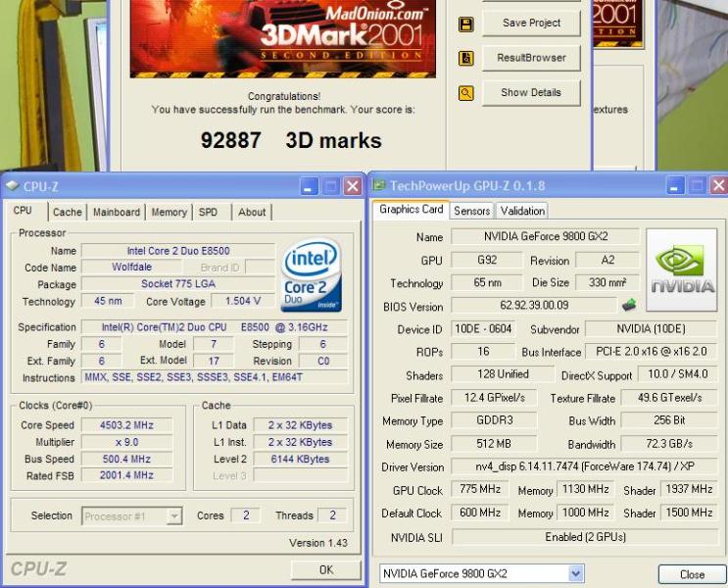Click the CPU-Z title bar icon
The height and width of the screenshot is (588, 728).
[x=12, y=186]
